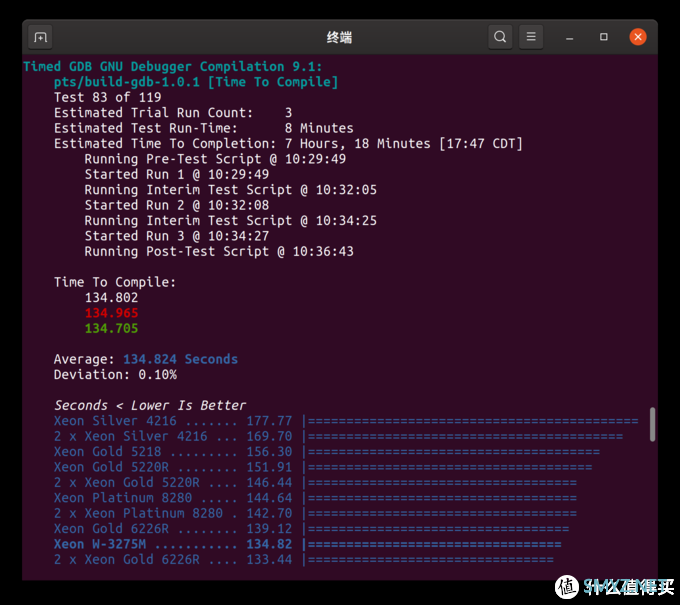680x605 pixels.
Task: Click the 'Time To Compile:' label
Action: (115, 282)
